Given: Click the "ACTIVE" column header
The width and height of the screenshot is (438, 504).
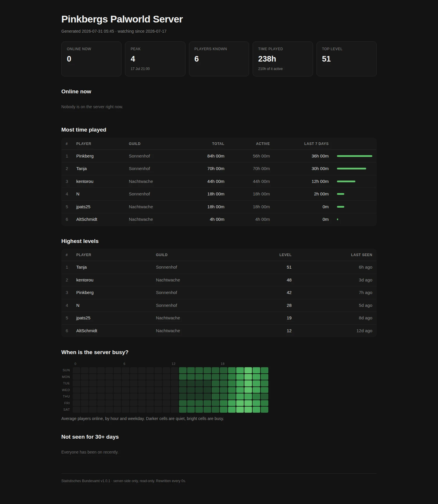Looking at the screenshot, I should (263, 144).
